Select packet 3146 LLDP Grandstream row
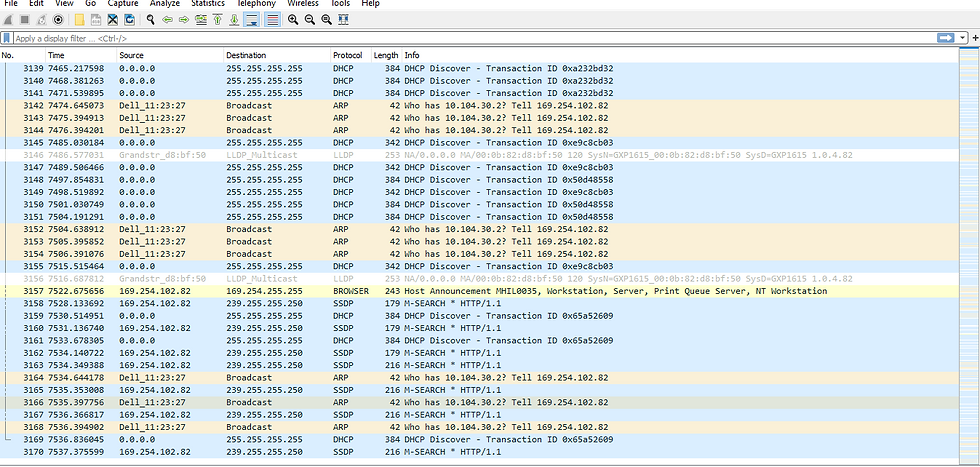 [479, 155]
